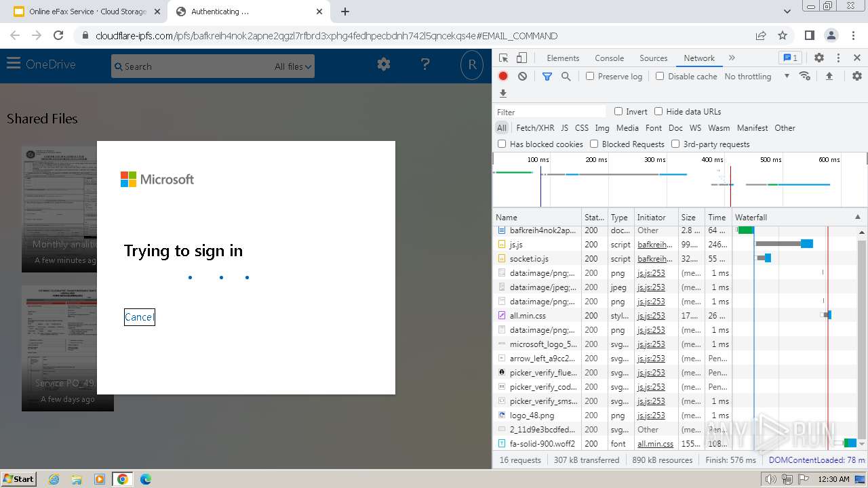Open the Chrome tab search chevron
This screenshot has width=868, height=488.
(x=787, y=12)
